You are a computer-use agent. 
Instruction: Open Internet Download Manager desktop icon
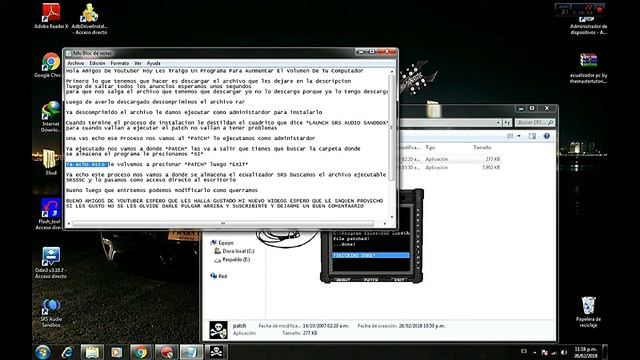tap(51, 116)
